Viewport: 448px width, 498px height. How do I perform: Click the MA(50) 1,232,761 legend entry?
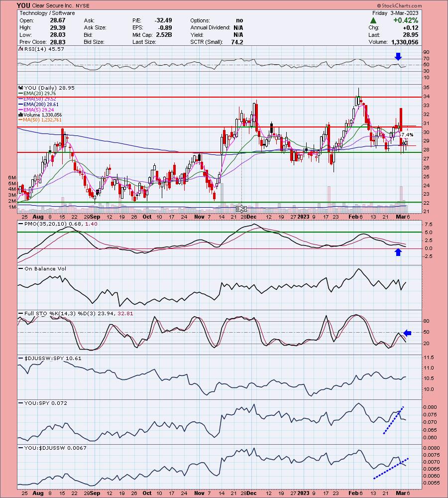[x=42, y=120]
